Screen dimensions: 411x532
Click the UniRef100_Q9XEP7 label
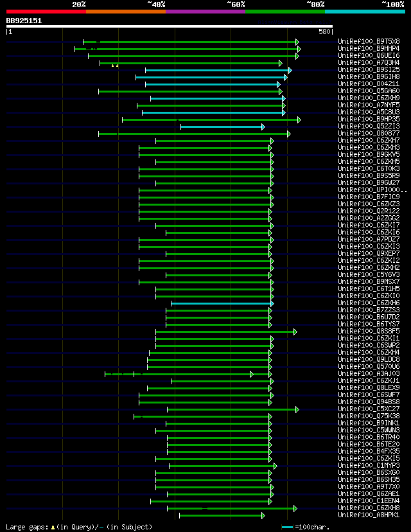[x=369, y=253]
